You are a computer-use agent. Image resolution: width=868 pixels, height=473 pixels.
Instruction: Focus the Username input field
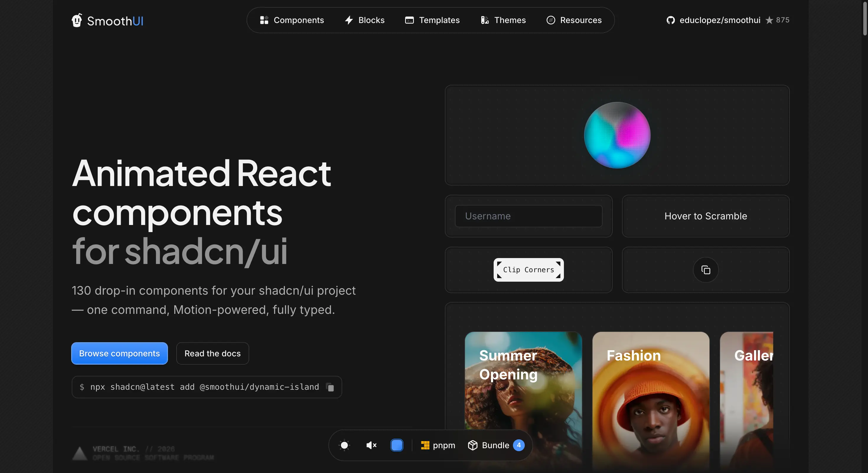click(528, 216)
